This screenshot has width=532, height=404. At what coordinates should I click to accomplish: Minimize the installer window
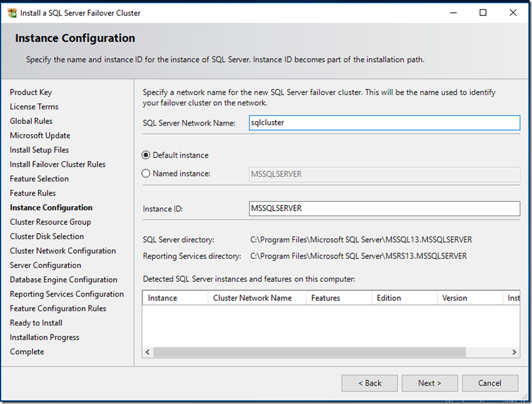point(453,13)
